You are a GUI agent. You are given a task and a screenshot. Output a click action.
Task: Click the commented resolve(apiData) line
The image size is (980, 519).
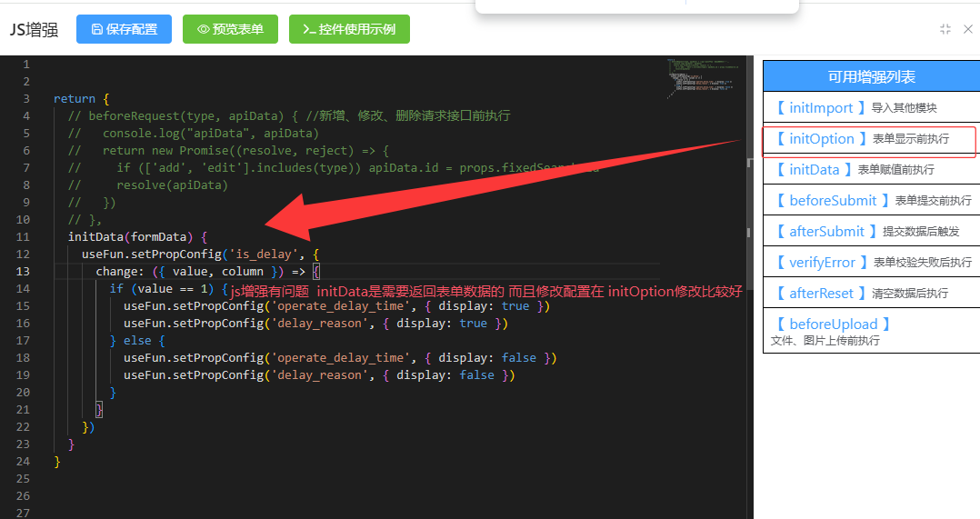coord(148,185)
